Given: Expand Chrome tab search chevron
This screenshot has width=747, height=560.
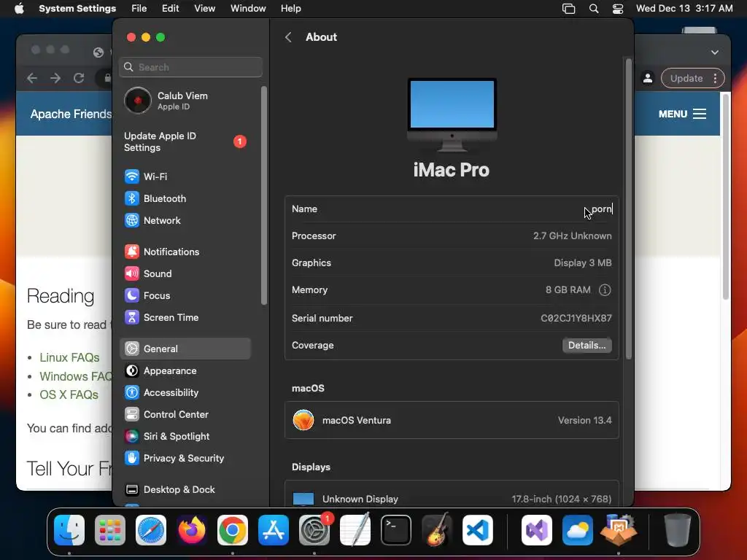Looking at the screenshot, I should coord(715,52).
